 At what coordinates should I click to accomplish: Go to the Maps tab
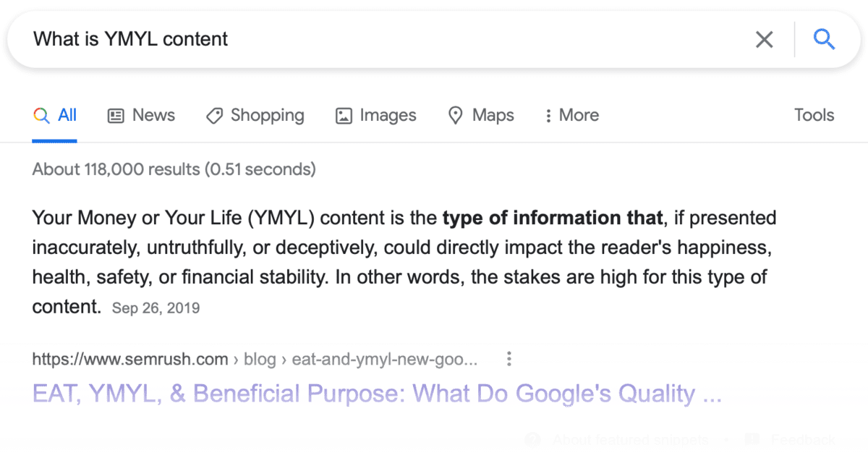coord(481,115)
